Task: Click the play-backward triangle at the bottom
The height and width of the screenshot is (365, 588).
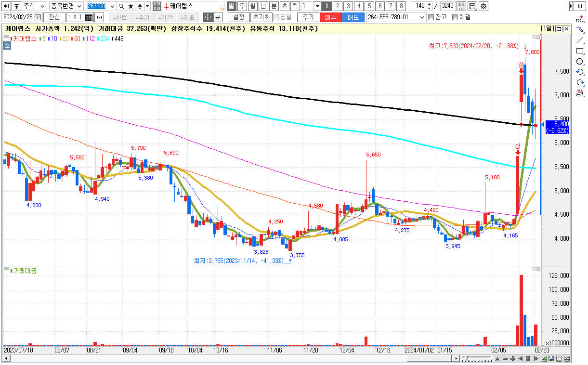Action: (x=521, y=359)
